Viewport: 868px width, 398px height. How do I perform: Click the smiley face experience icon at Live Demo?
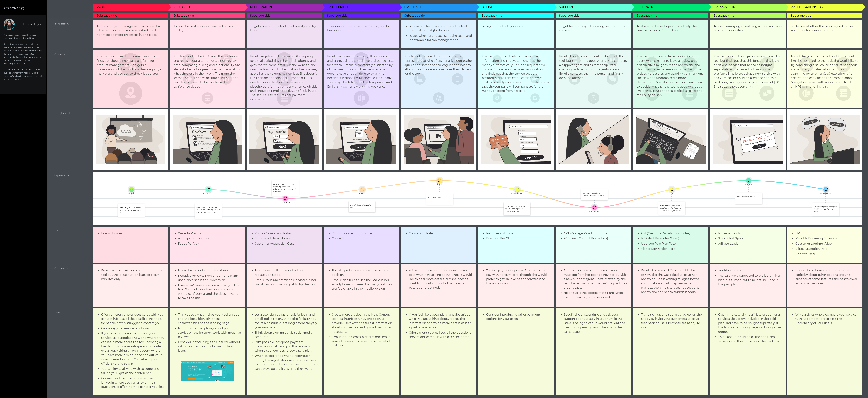tap(439, 180)
